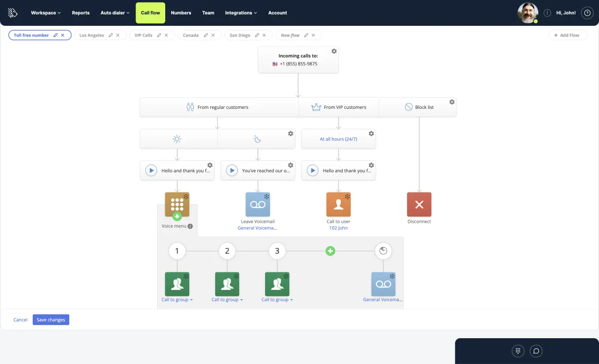Close the San Diego flow tab
Viewport: 599px width, 364px height.
[264, 35]
